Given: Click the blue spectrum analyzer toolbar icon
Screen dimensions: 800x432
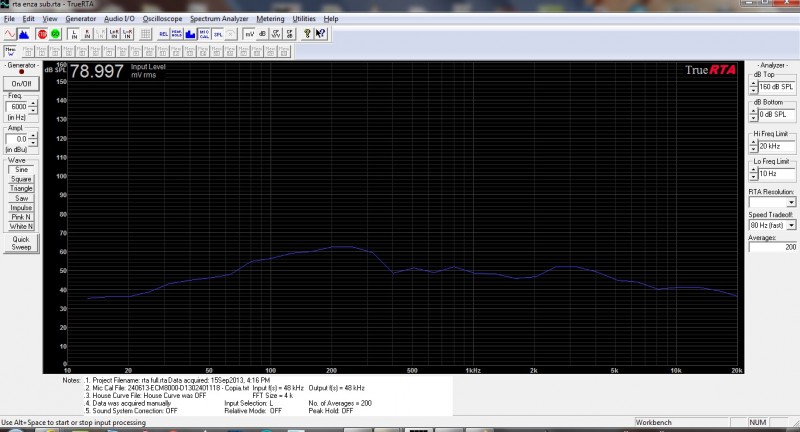Looking at the screenshot, I should (x=23, y=34).
